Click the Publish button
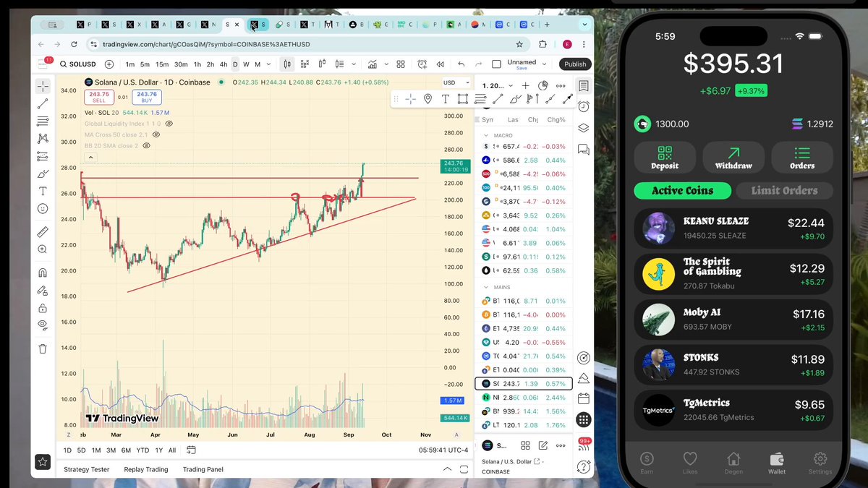This screenshot has width=868, height=488. 575,64
